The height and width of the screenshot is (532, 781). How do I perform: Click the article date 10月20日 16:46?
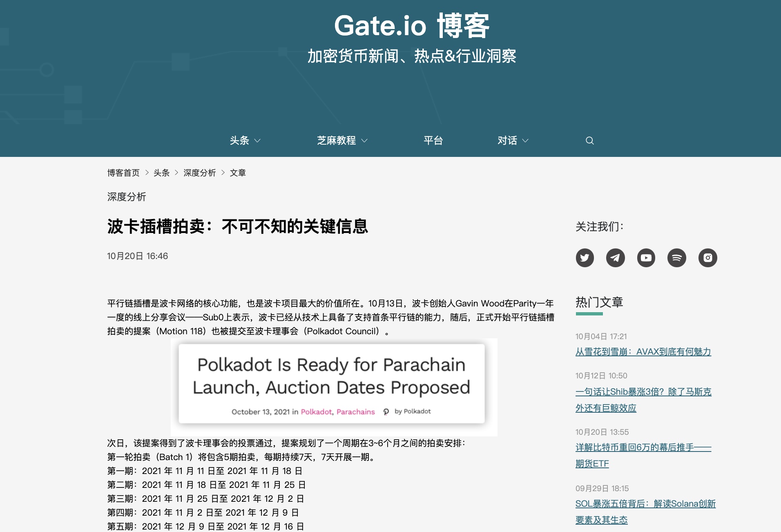tap(138, 256)
